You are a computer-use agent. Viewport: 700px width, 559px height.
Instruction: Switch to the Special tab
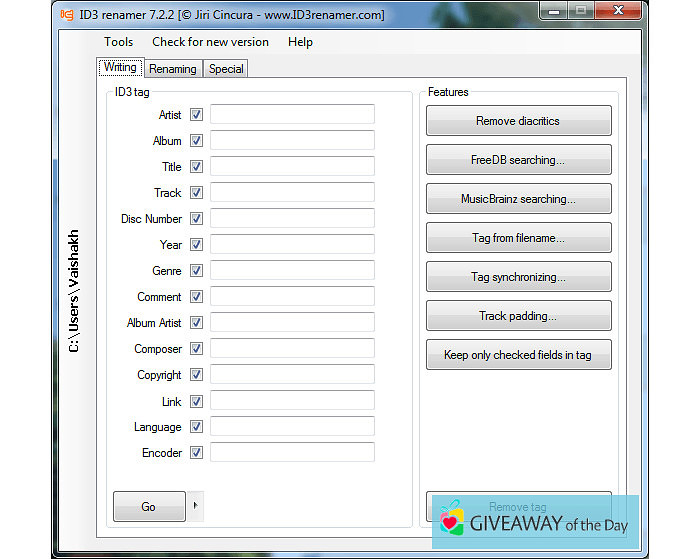[x=226, y=69]
